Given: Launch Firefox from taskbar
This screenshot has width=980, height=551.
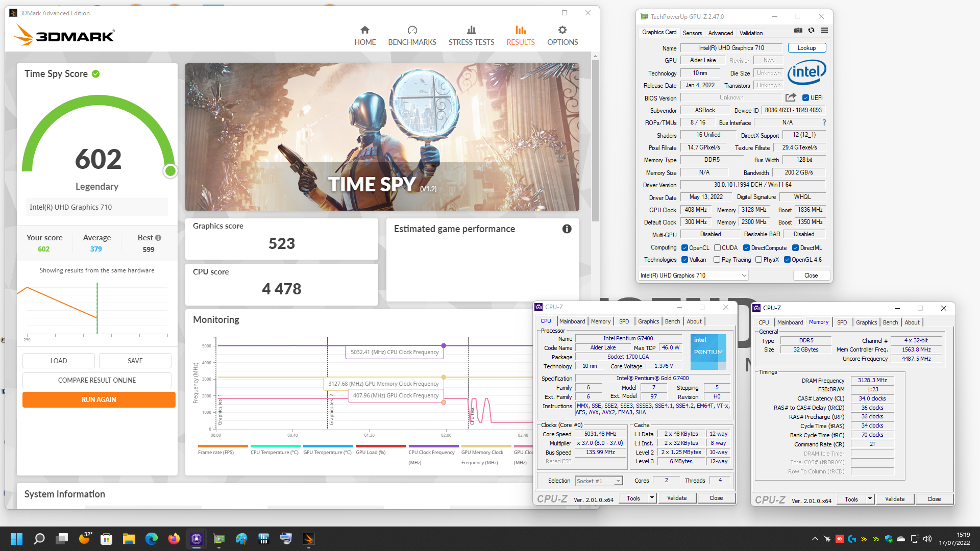Looking at the screenshot, I should pyautogui.click(x=174, y=539).
